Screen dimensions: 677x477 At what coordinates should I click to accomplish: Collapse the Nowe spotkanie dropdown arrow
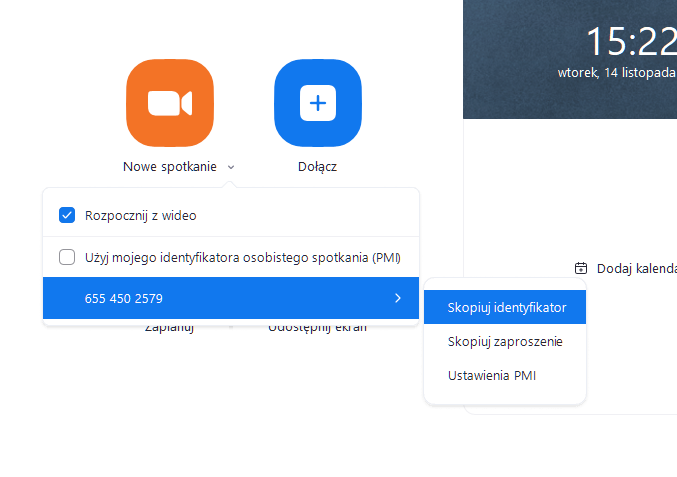231,167
